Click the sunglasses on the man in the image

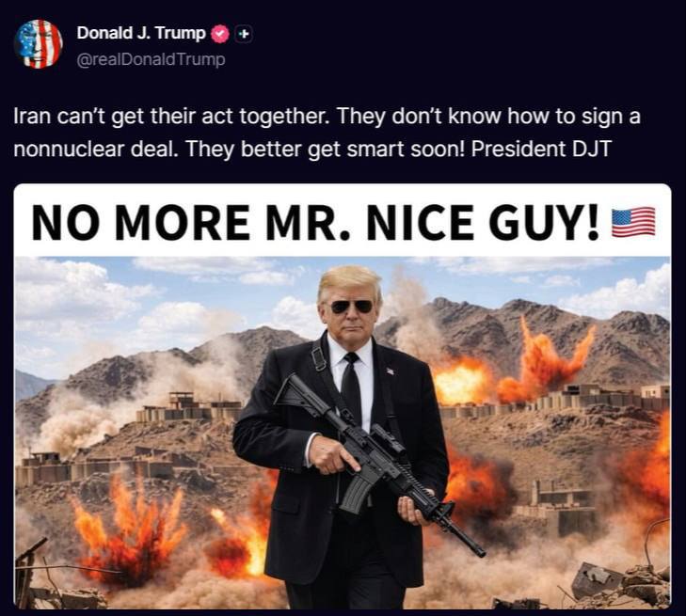pos(351,307)
